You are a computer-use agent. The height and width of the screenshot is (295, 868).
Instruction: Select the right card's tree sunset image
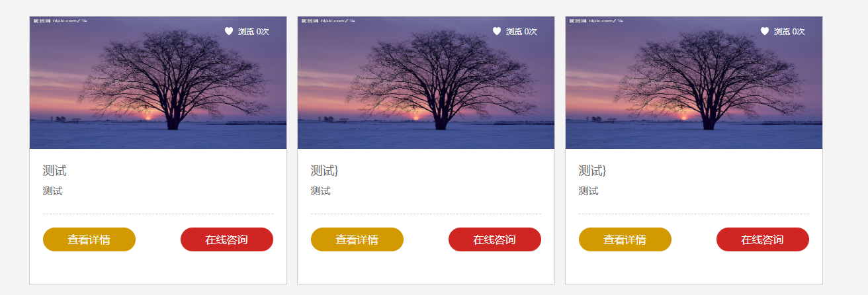(x=694, y=83)
